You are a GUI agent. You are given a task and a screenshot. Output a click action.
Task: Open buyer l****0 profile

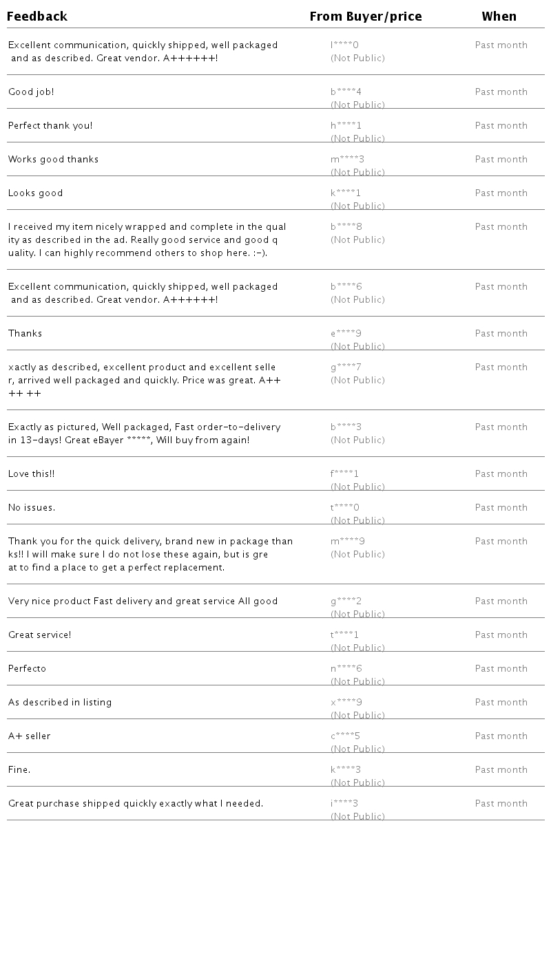pos(344,45)
